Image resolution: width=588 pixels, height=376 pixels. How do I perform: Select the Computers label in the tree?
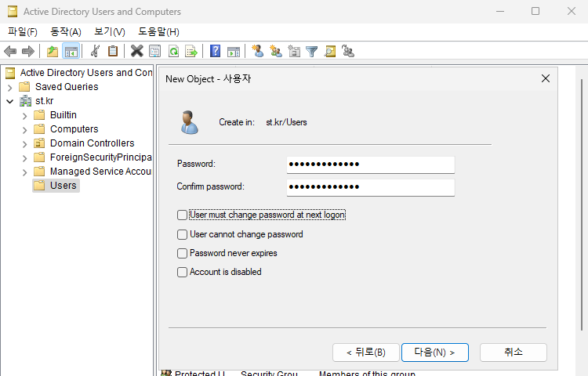point(74,129)
